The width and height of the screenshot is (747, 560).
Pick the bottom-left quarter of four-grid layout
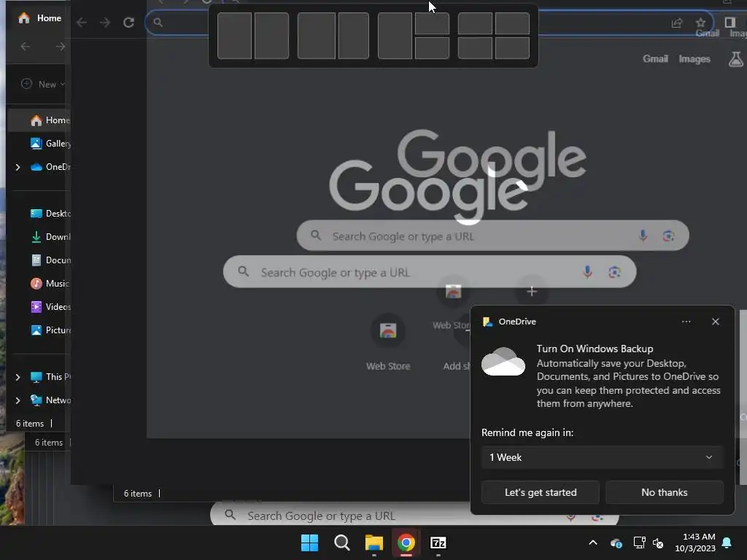pos(475,48)
